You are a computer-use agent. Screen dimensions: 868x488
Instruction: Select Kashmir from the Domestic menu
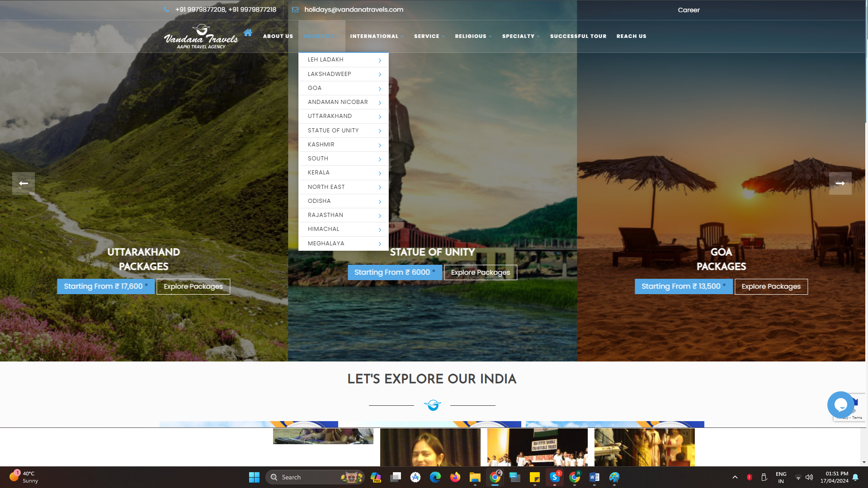[321, 145]
